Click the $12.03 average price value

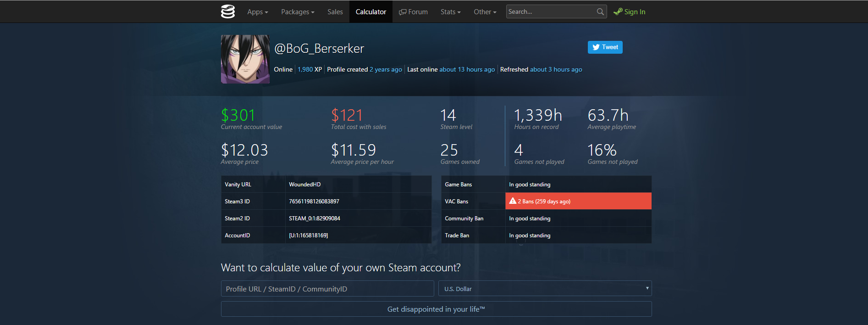pos(244,150)
